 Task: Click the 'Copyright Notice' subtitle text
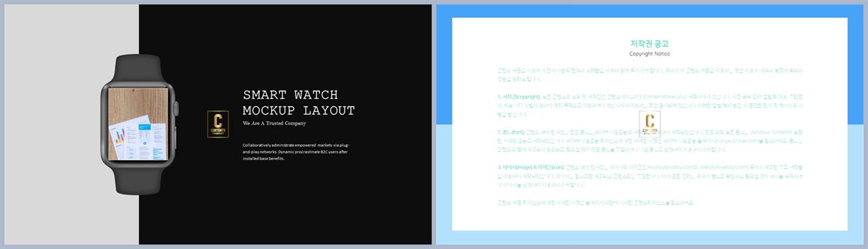[650, 54]
